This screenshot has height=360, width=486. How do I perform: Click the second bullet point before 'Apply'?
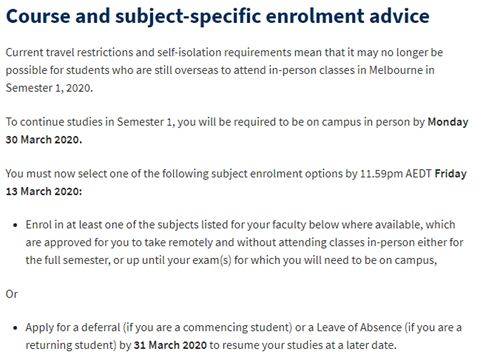pyautogui.click(x=15, y=328)
